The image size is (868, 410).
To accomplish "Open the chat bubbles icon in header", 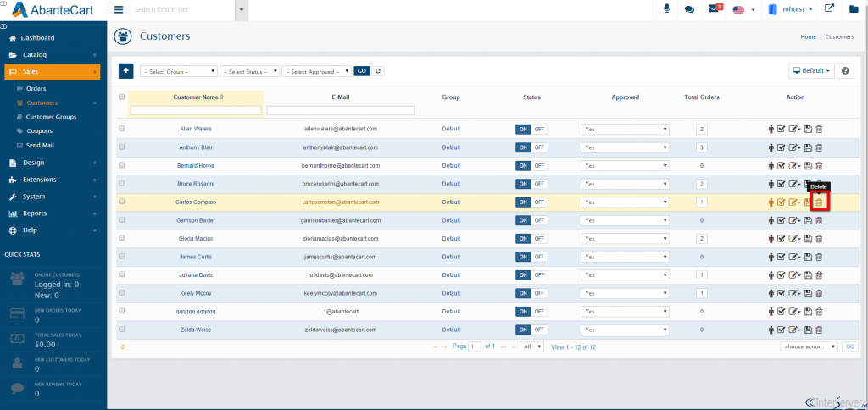I will pos(689,9).
